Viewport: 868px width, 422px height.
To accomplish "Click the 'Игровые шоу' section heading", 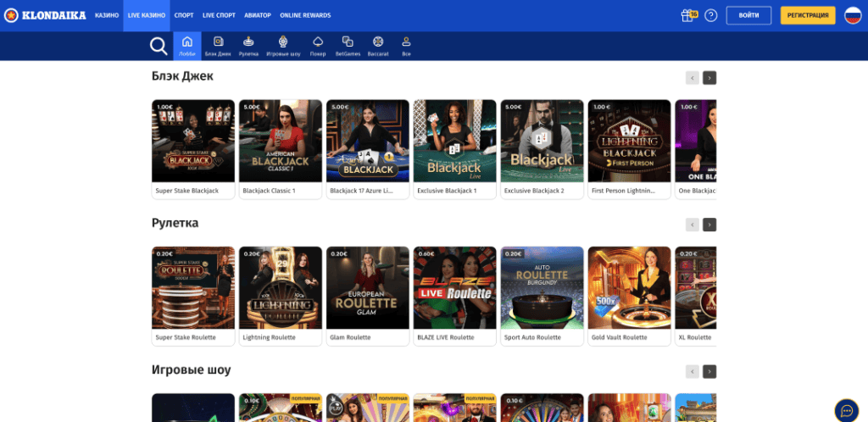I will tap(192, 370).
